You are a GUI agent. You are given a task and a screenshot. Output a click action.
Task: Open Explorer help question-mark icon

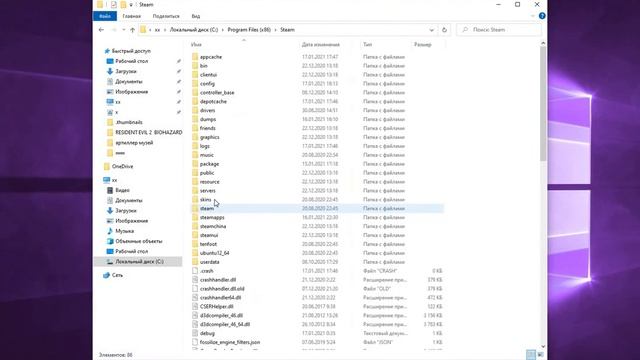(x=542, y=16)
